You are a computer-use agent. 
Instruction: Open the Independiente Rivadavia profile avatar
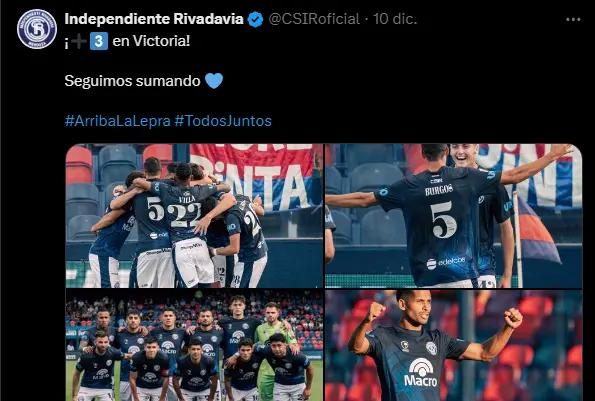(x=37, y=29)
